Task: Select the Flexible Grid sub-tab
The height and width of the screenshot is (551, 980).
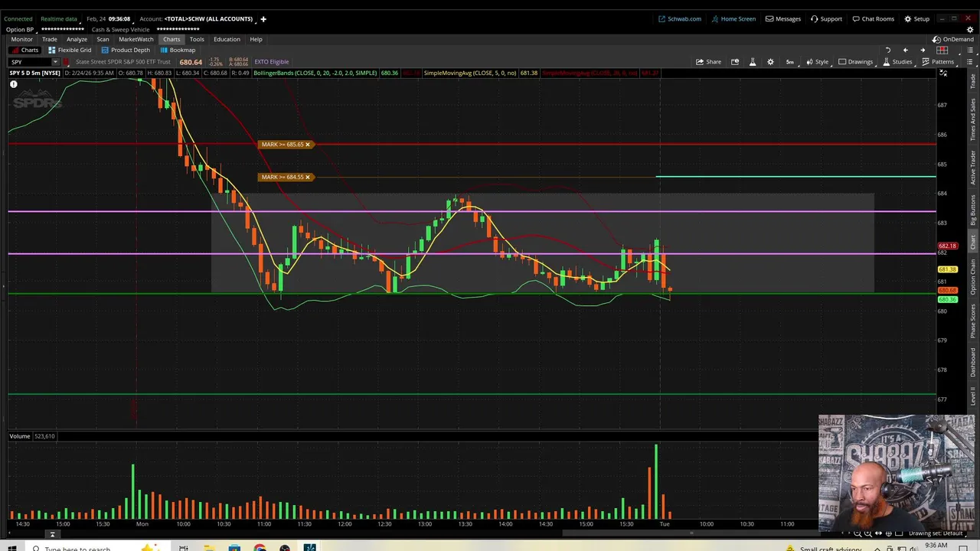Action: (70, 50)
